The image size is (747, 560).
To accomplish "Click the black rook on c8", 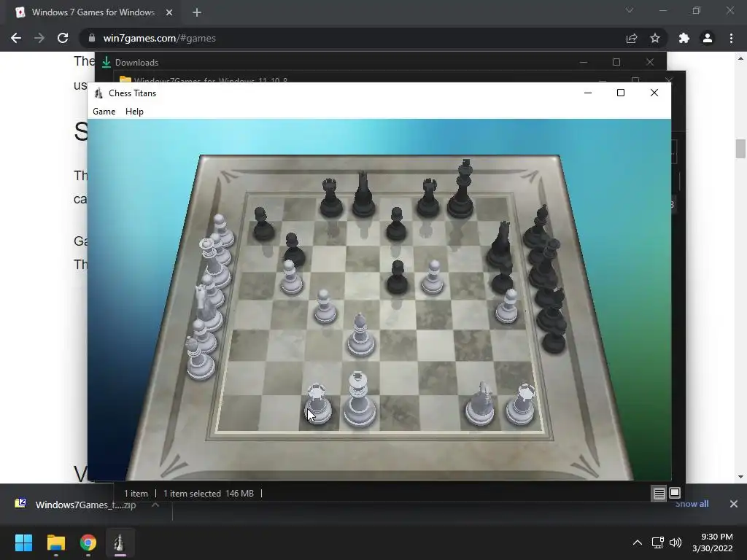I will (331, 198).
